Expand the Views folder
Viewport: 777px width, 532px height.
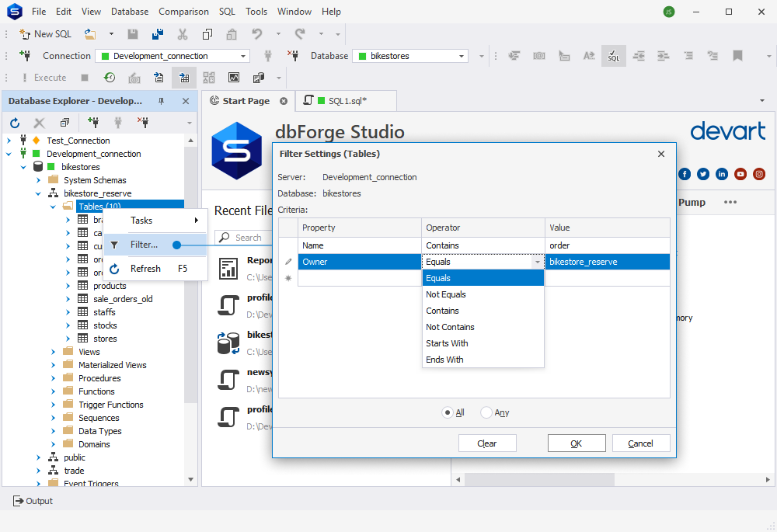click(x=54, y=352)
